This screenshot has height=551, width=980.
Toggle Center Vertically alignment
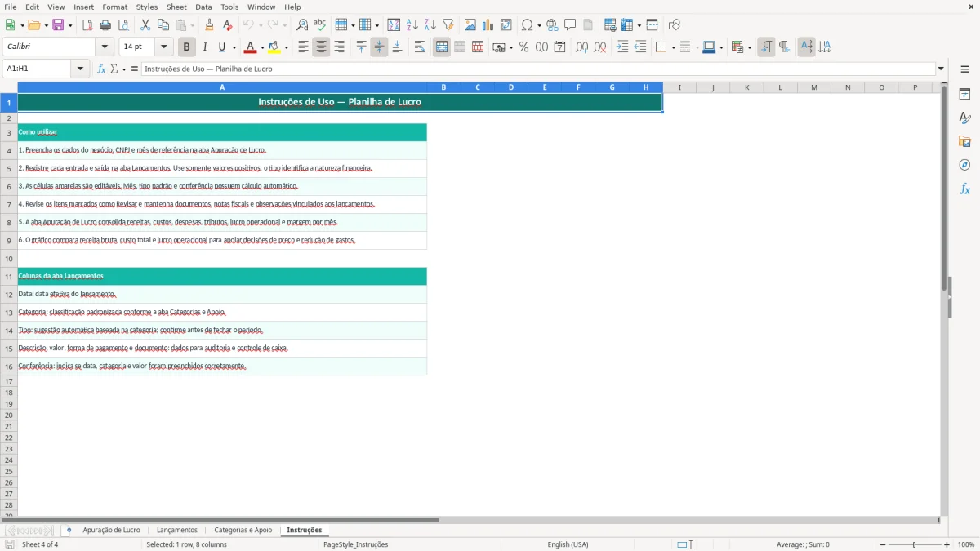tap(379, 47)
